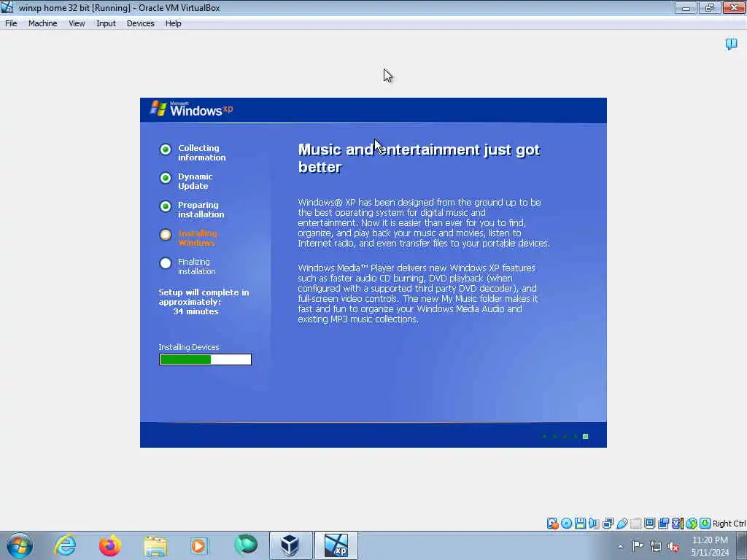Show hidden tray icons arrow

tap(620, 546)
